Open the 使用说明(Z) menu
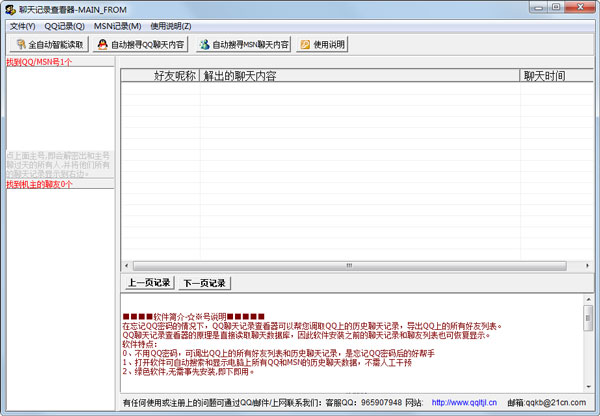The height and width of the screenshot is (416, 600). pos(171,25)
